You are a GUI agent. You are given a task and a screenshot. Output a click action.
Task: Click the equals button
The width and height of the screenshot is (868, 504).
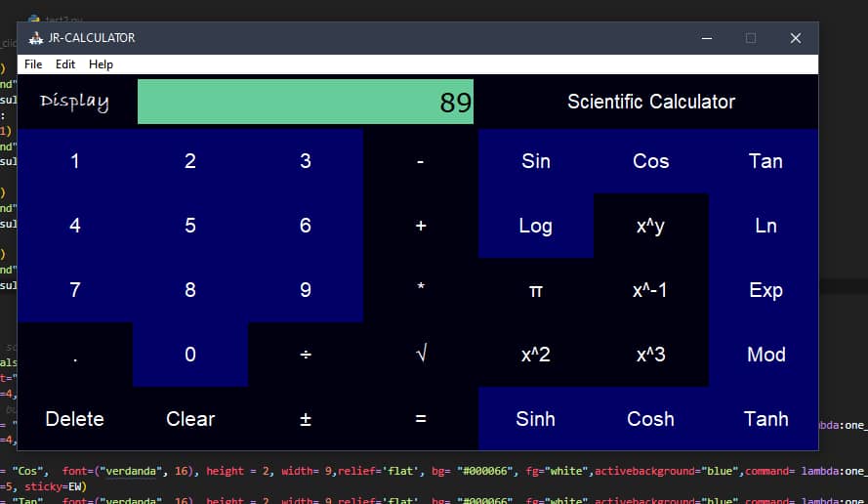(421, 419)
